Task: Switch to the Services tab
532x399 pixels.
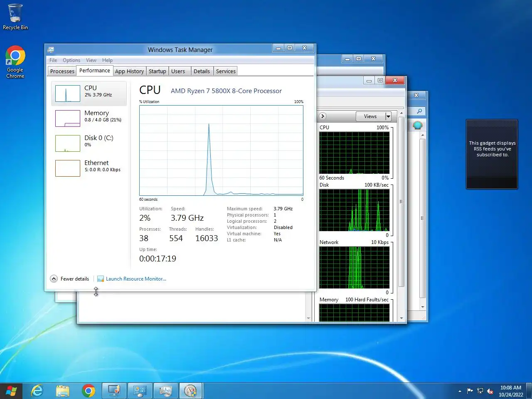Action: point(226,71)
